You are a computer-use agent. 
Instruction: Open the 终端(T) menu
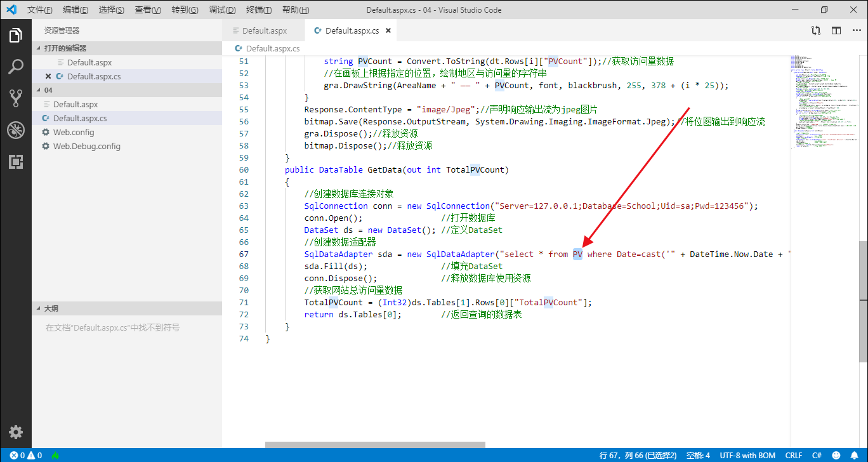[x=259, y=10]
